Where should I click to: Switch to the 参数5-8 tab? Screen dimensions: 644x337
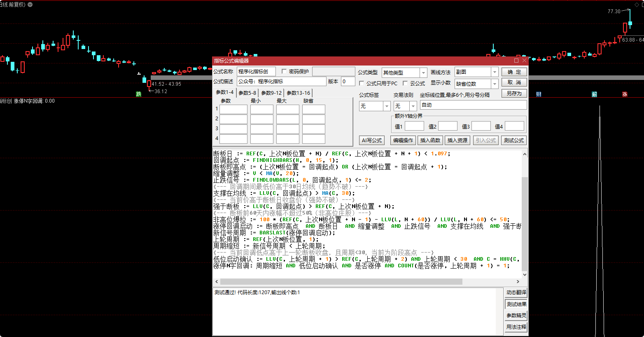pos(247,93)
